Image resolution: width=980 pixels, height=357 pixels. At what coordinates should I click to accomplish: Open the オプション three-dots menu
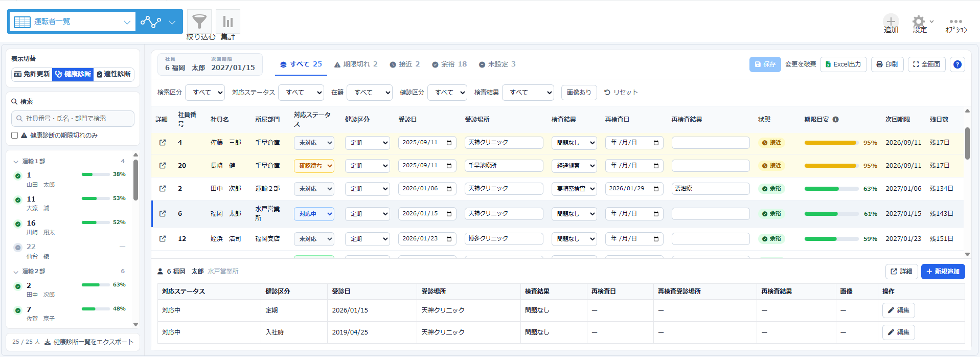click(x=956, y=21)
